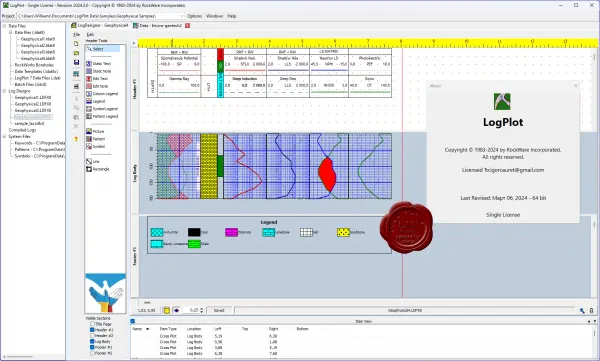Toggle the Log Body section checkbox
Viewport: 600px width, 361px height.
point(92,341)
